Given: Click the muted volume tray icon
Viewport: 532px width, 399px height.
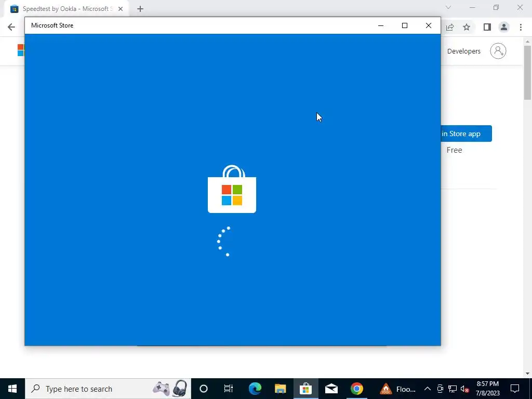Looking at the screenshot, I should coord(464,389).
